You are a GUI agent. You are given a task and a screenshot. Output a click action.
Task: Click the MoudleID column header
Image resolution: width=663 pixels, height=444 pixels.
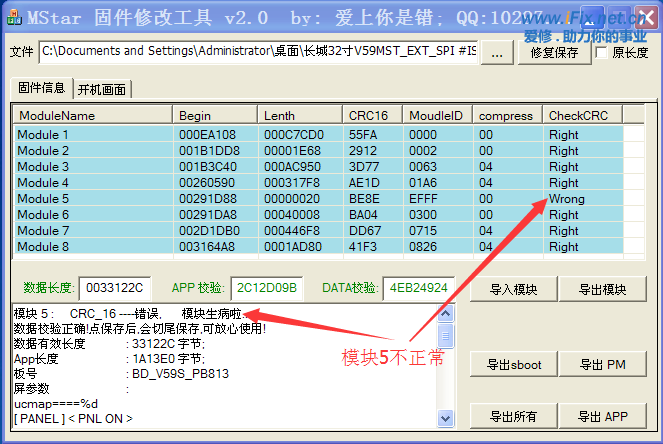tap(438, 115)
